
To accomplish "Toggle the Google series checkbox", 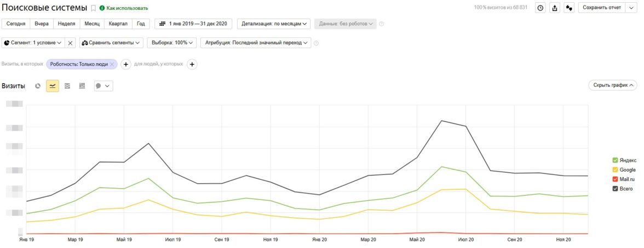I will coord(616,170).
